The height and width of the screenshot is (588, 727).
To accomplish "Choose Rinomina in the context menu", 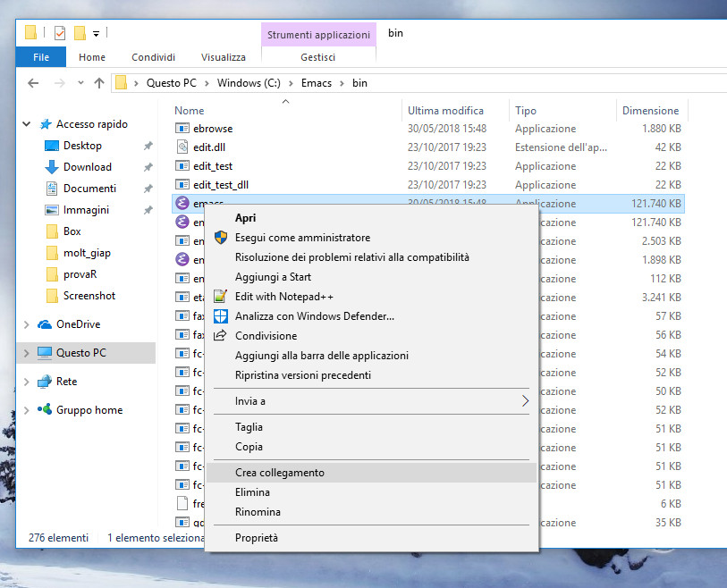I will (x=371, y=512).
